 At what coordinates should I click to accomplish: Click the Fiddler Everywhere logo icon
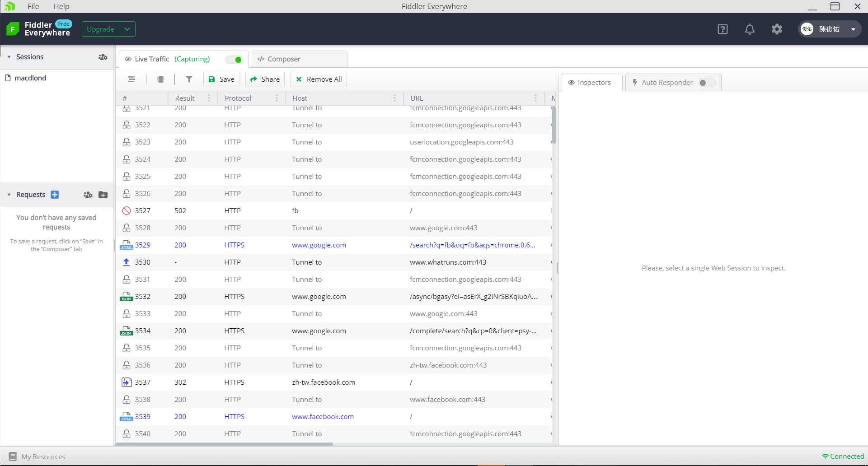13,29
